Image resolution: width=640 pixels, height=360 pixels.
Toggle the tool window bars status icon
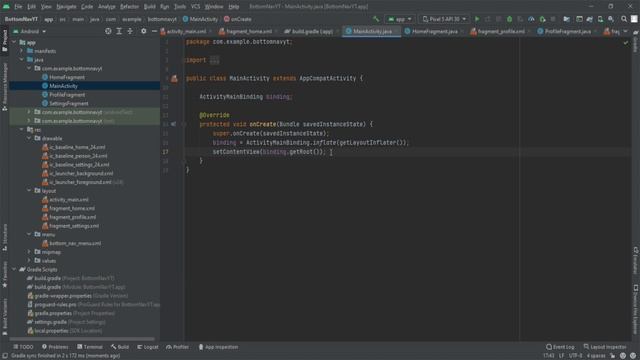5,356
